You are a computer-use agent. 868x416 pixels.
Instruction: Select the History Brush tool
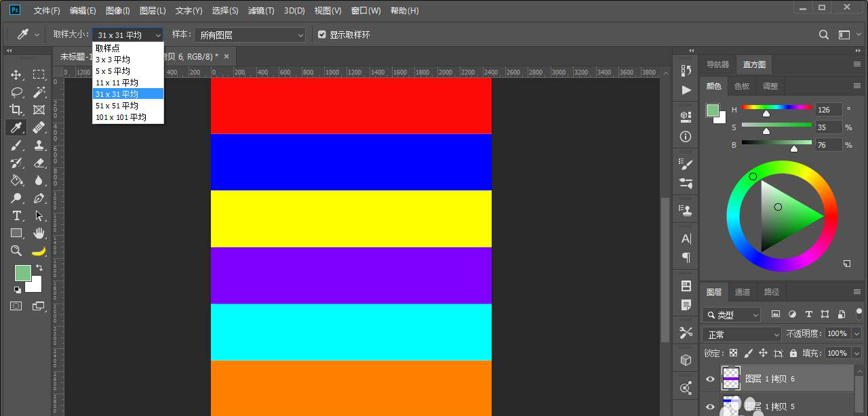tap(16, 163)
